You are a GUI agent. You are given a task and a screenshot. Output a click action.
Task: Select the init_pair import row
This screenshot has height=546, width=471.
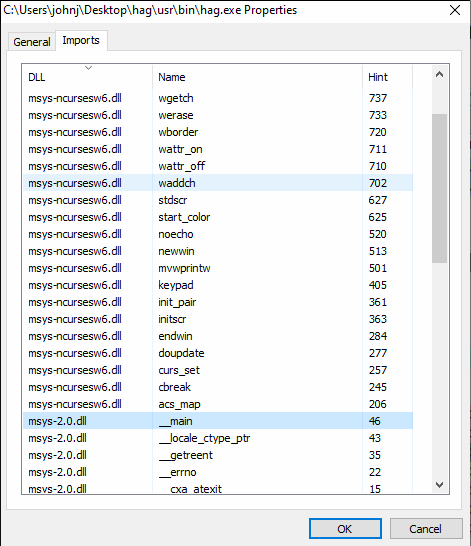218,302
